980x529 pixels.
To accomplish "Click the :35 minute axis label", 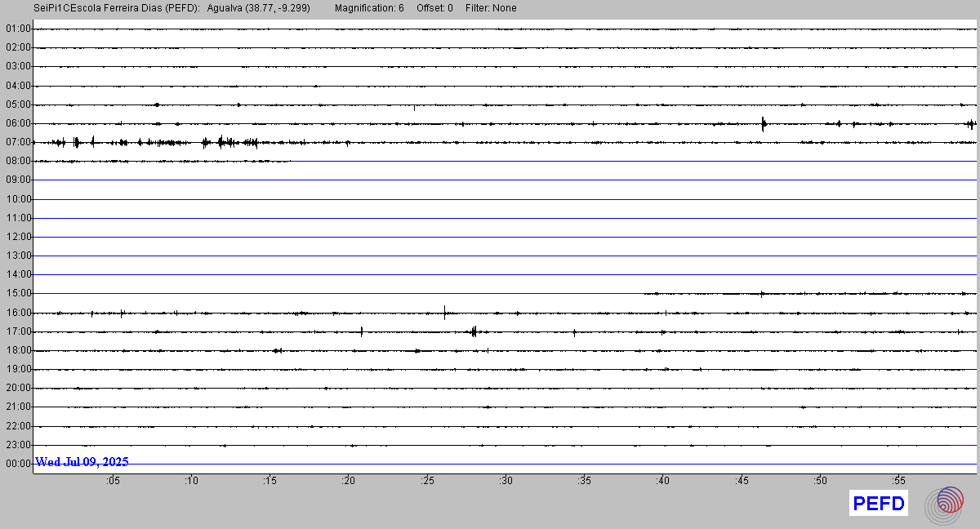I will tap(584, 481).
